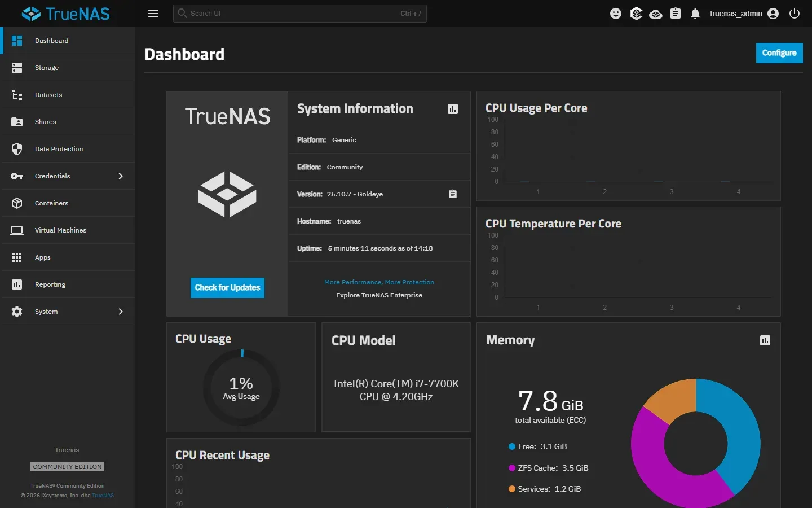The width and height of the screenshot is (812, 508).
Task: Open TrueCommand cloud status icon
Action: [x=656, y=14]
